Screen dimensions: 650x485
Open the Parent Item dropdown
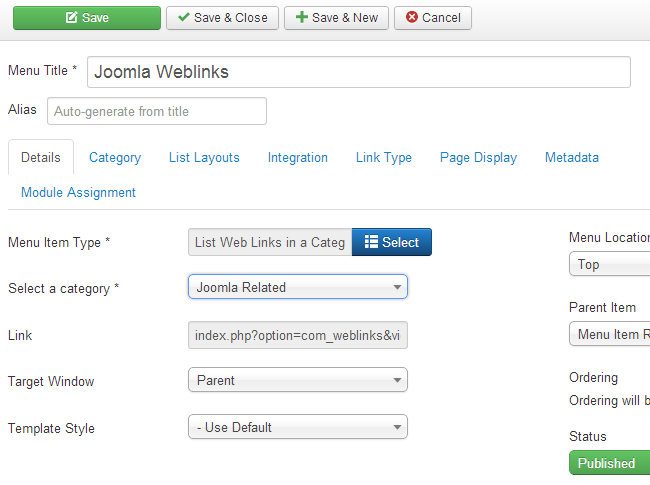(609, 334)
